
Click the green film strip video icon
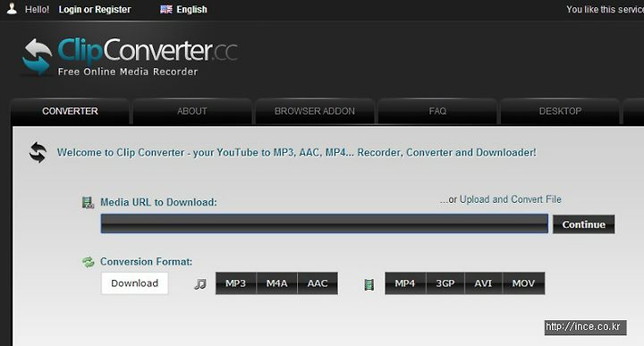(369, 284)
